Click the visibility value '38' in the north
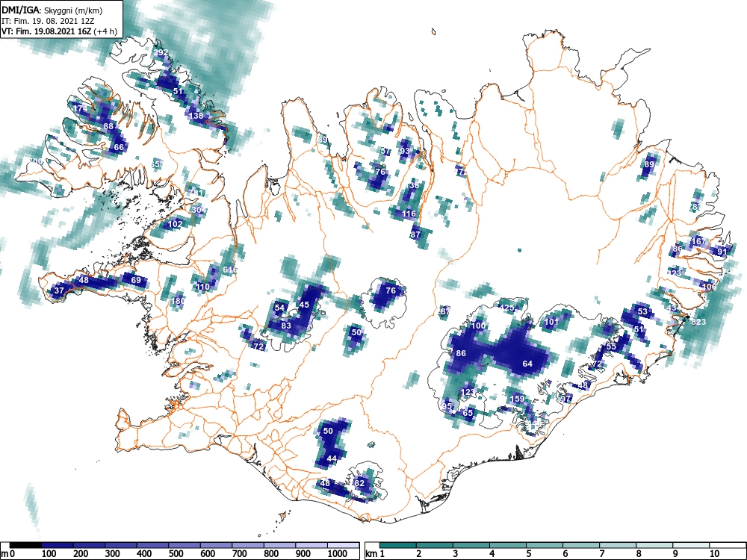Screen dimensions: 747x560 pos(414,185)
